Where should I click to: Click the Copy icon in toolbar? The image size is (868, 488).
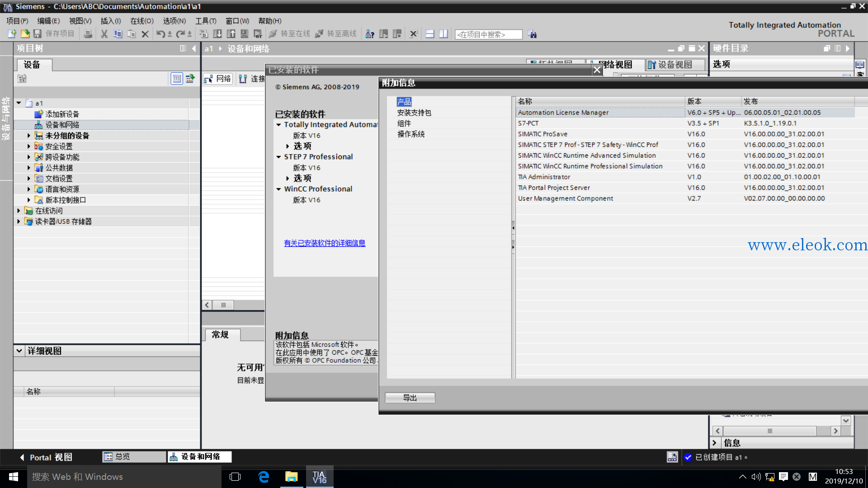(118, 34)
